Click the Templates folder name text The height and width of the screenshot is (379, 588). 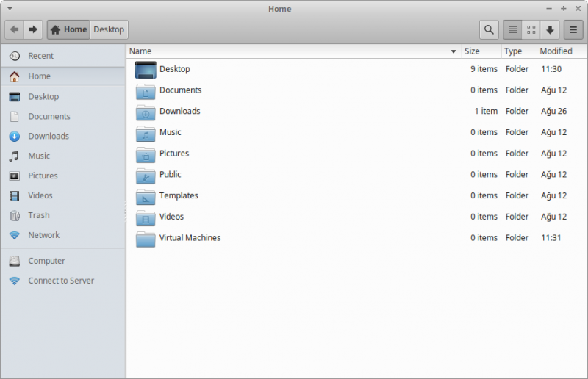(x=179, y=195)
